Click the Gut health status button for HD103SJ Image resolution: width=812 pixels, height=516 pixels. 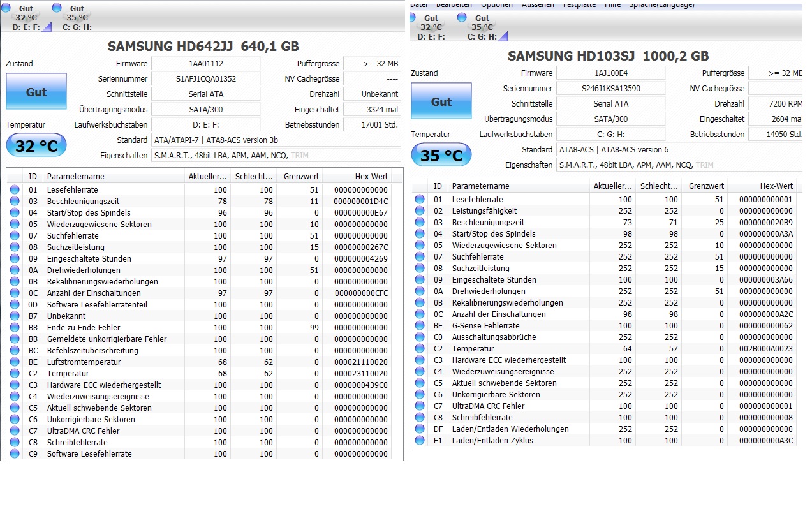(x=441, y=101)
